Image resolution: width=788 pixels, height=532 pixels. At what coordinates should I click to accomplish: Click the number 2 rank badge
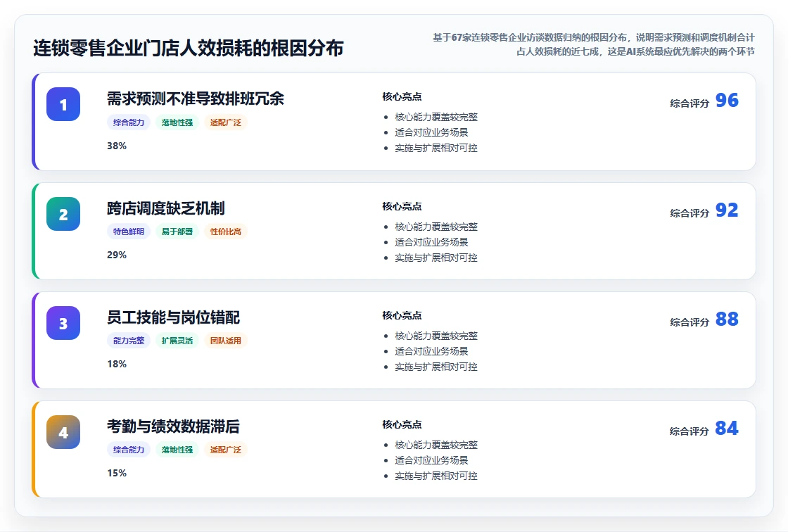coord(63,214)
